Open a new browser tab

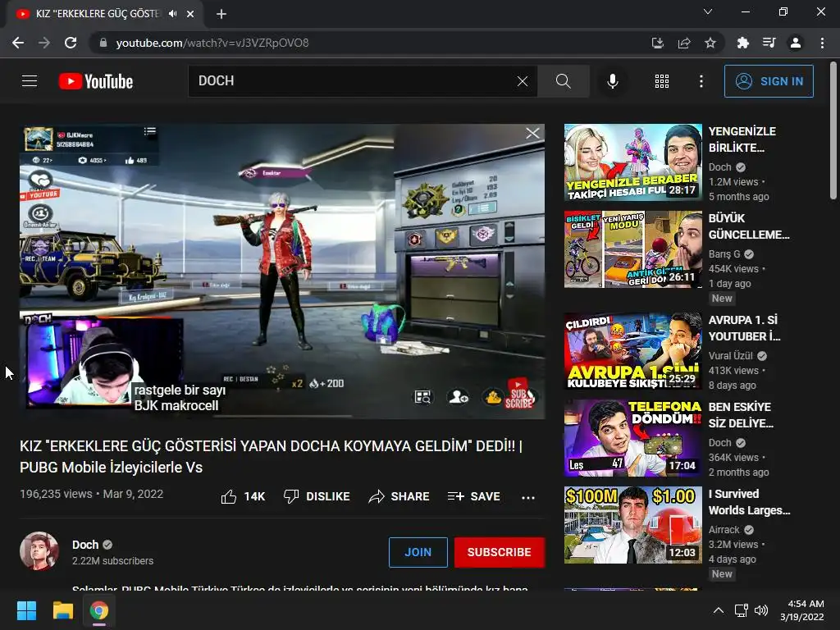point(221,14)
